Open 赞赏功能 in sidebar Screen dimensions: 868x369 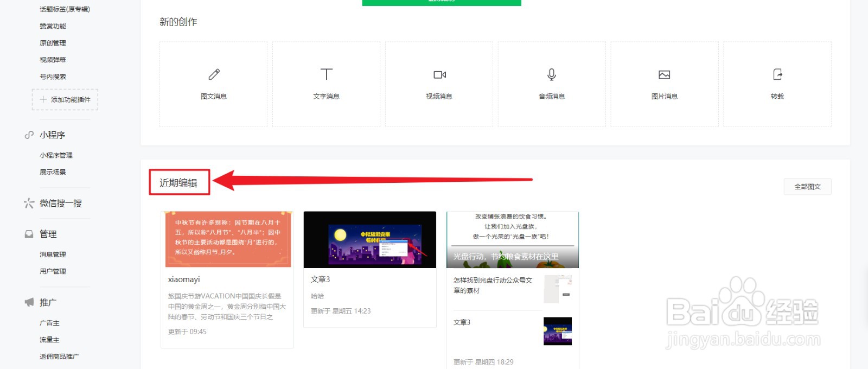tap(53, 26)
